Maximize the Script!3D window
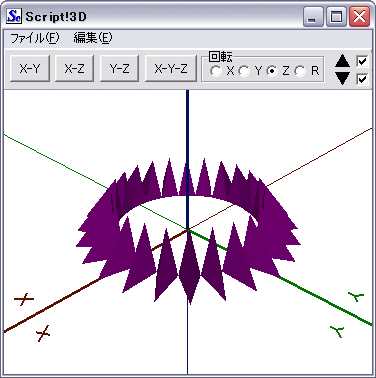376x378 pixels. (x=336, y=17)
